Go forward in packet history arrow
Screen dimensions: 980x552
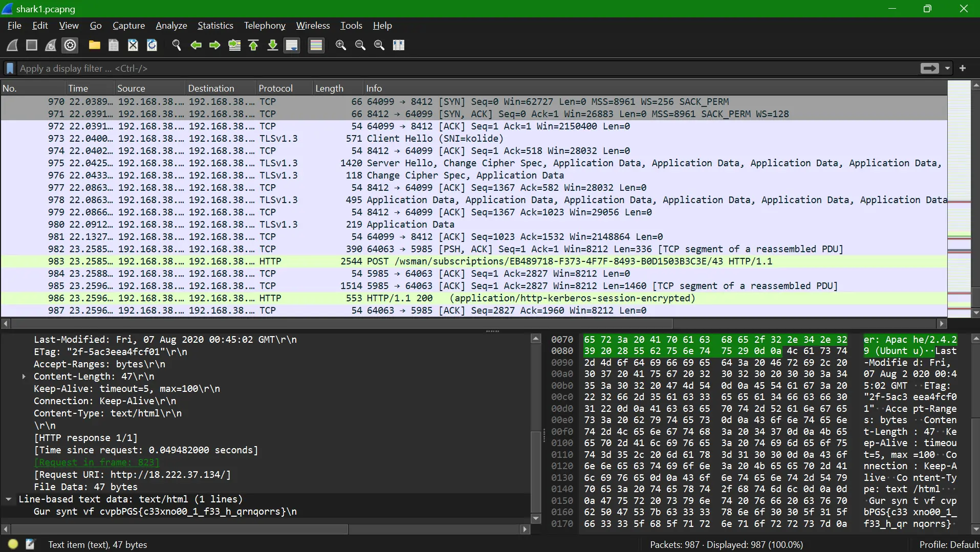[x=215, y=45]
